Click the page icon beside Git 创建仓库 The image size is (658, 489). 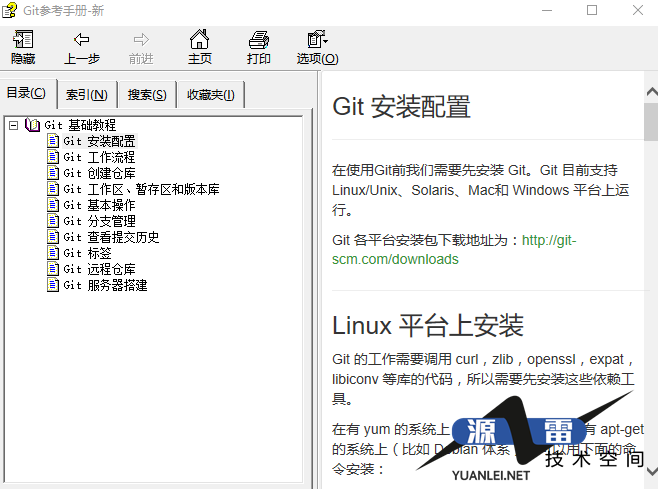point(53,173)
